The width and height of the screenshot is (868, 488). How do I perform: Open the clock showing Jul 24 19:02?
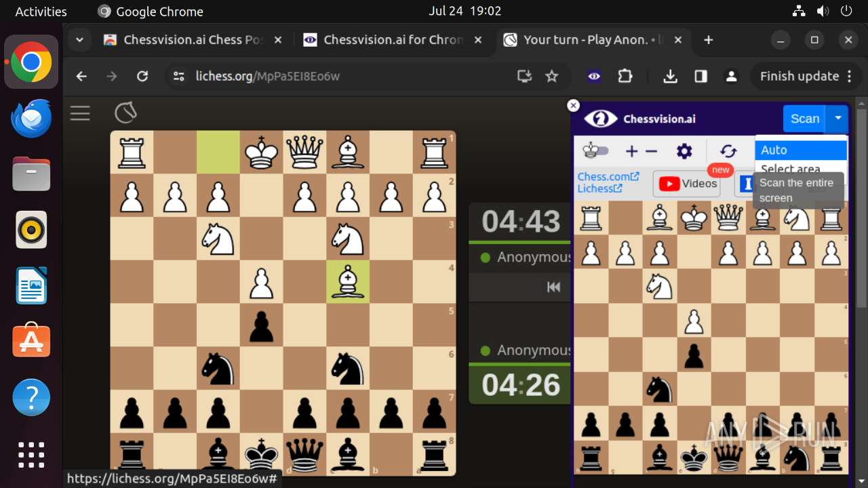(x=465, y=11)
